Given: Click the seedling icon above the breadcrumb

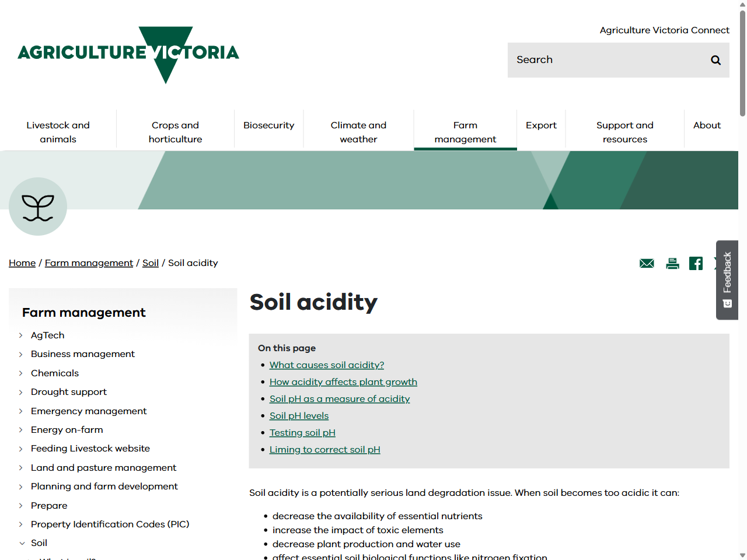Looking at the screenshot, I should [x=37, y=206].
